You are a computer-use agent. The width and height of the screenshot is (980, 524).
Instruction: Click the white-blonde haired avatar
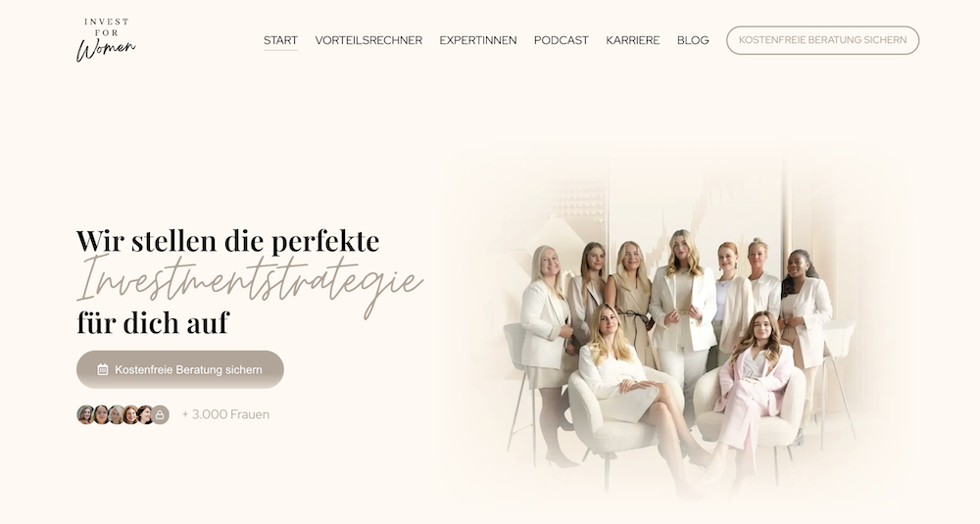point(116,414)
